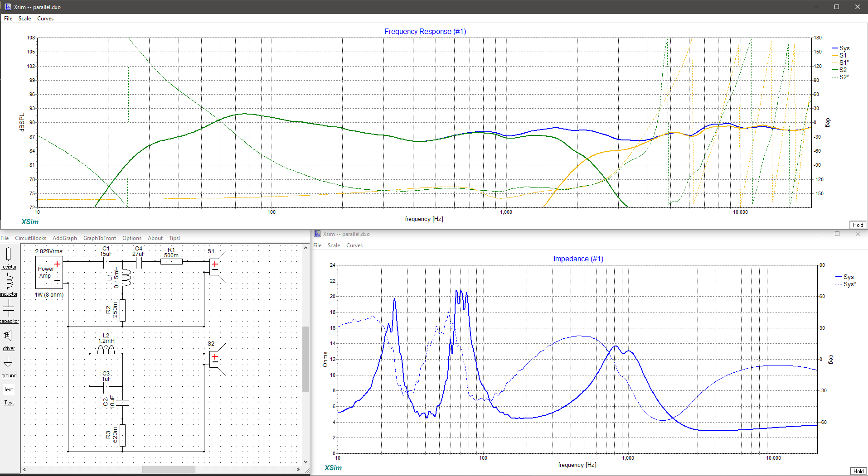868x476 pixels.
Task: Open CircuitBlocks menu
Action: pyautogui.click(x=30, y=238)
